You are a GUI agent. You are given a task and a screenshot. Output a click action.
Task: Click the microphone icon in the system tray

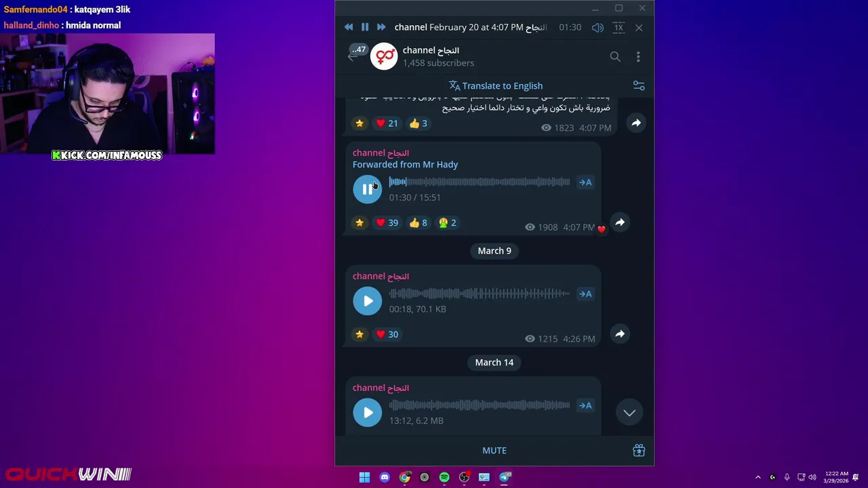point(787,477)
